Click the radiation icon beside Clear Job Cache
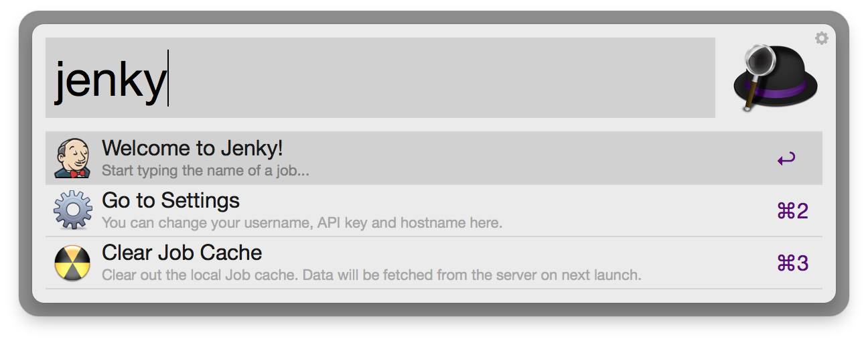The width and height of the screenshot is (868, 343). [72, 263]
